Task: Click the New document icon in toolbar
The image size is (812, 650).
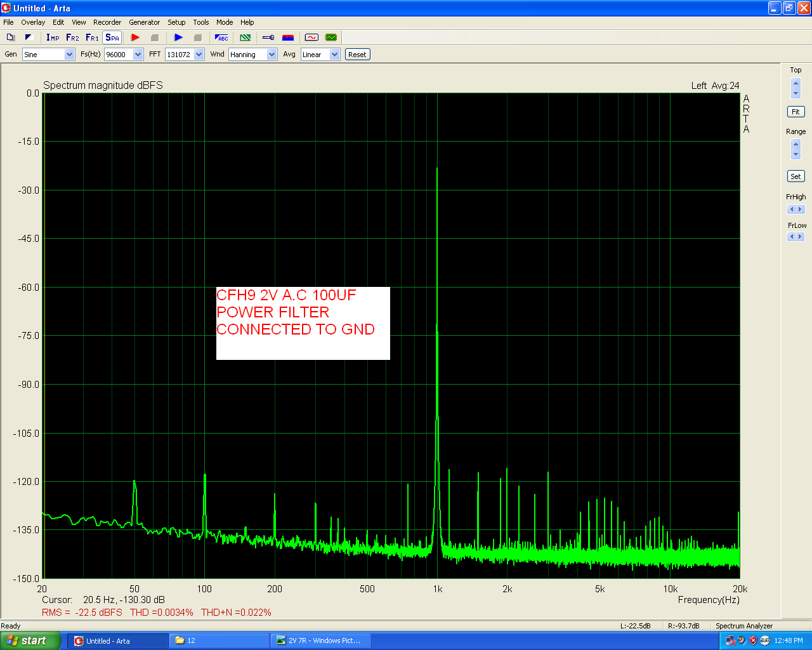Action: coord(10,37)
